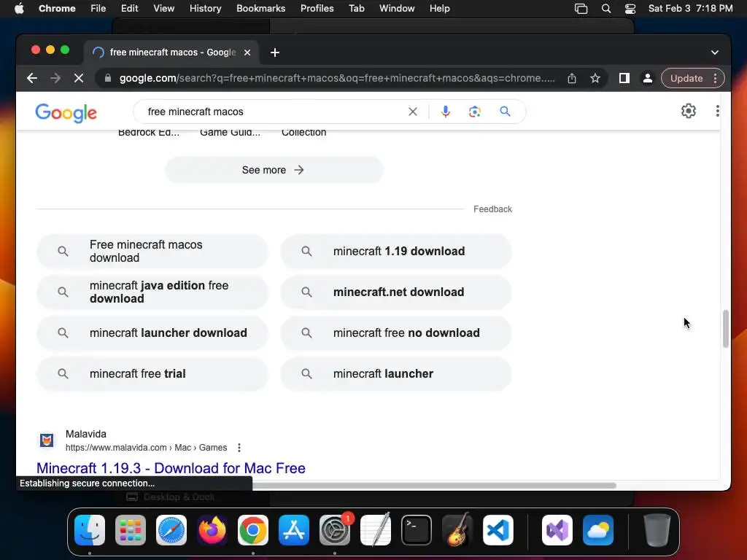747x560 pixels.
Task: Submit search with magnifier icon
Action: [505, 112]
